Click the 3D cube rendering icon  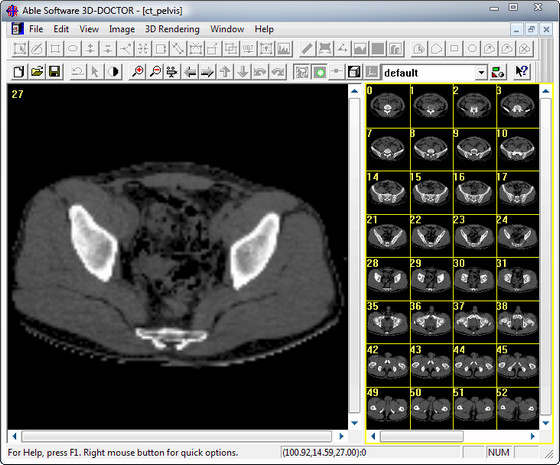[354, 72]
